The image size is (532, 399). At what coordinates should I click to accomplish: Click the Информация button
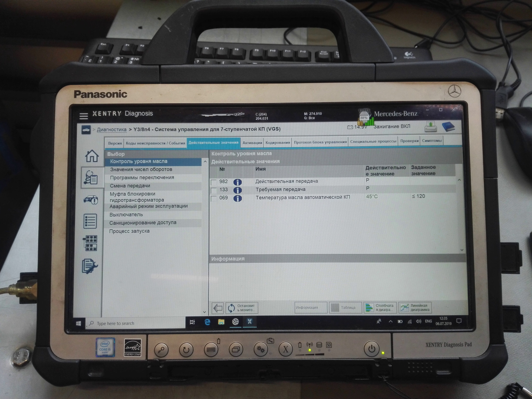click(x=311, y=308)
